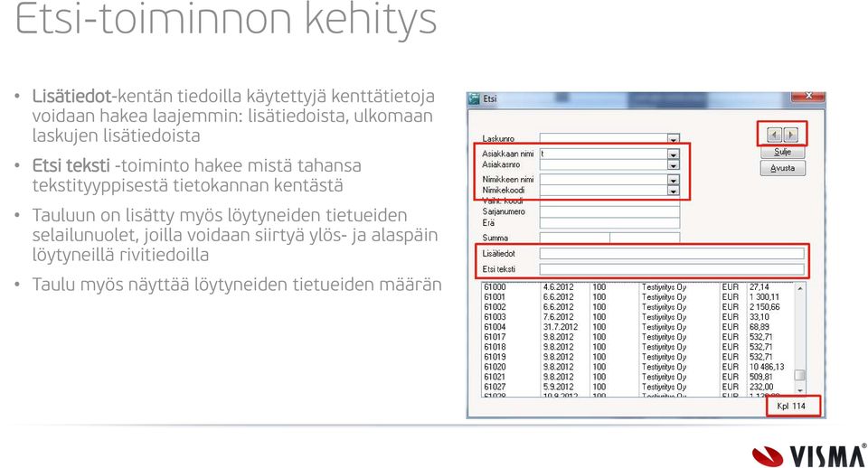Open help with the Avusta button
Image resolution: width=868 pixels, height=468 pixels.
(x=782, y=168)
